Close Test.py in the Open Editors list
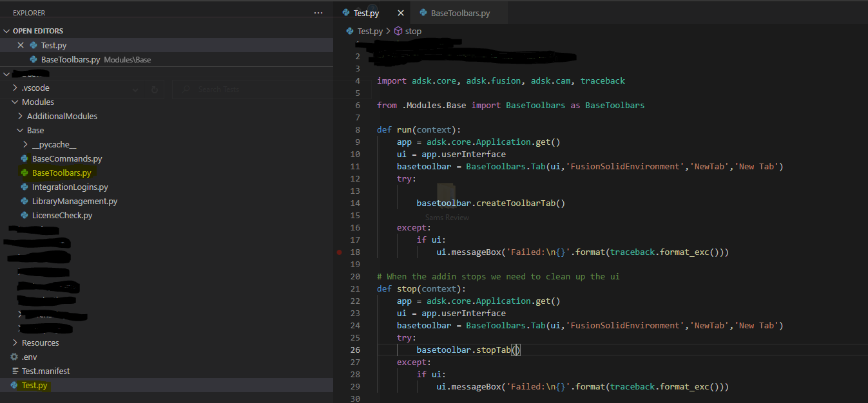The height and width of the screenshot is (403, 868). (x=21, y=45)
